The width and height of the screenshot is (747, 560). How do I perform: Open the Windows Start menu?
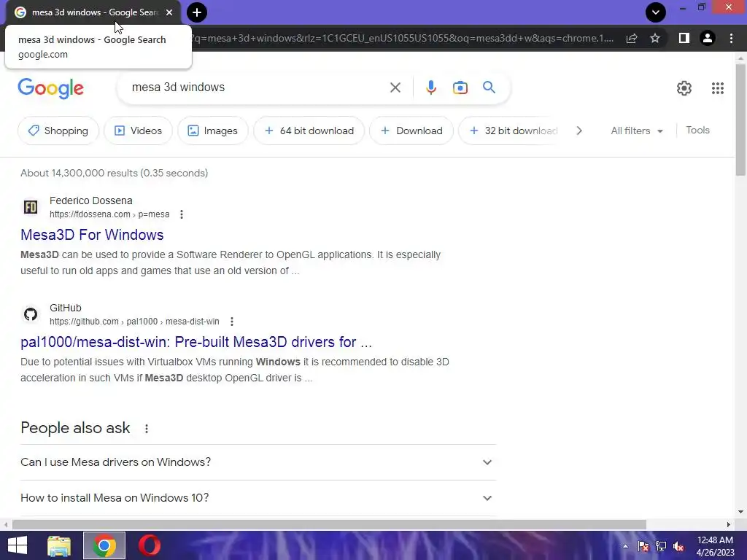pos(18,545)
